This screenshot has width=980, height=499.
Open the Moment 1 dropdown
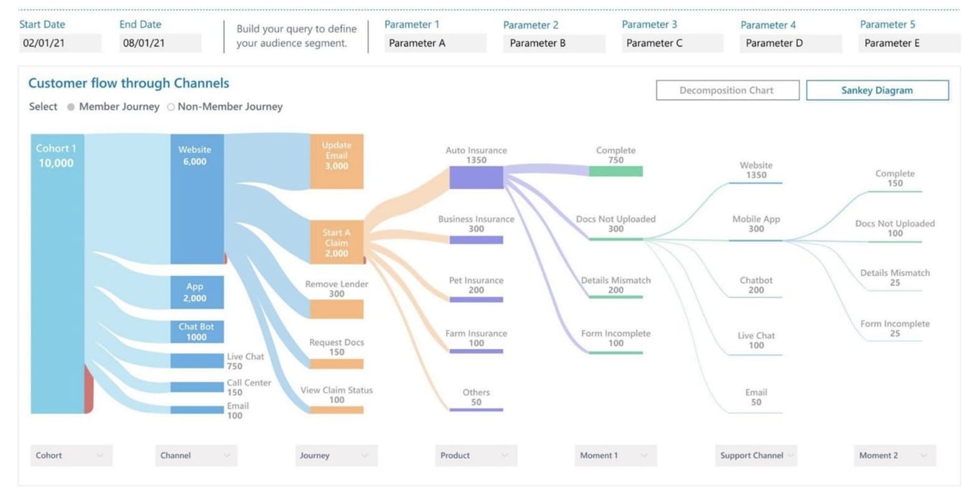(615, 455)
